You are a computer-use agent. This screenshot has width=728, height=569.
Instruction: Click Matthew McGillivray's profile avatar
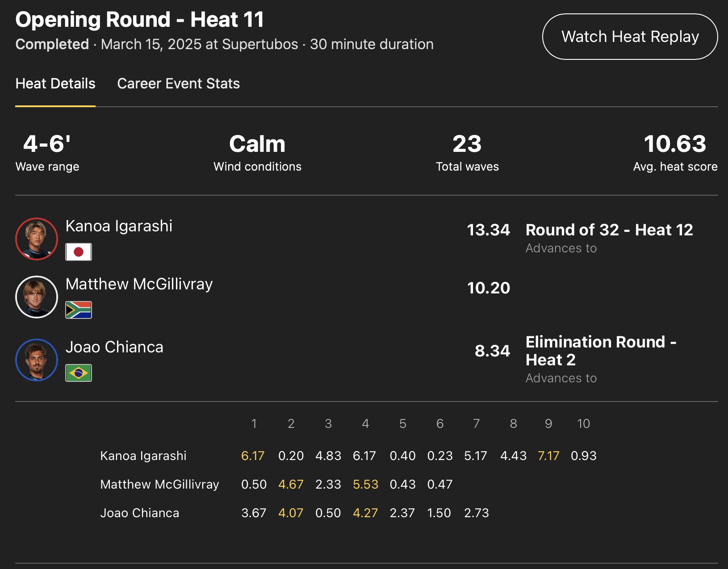coord(37,297)
